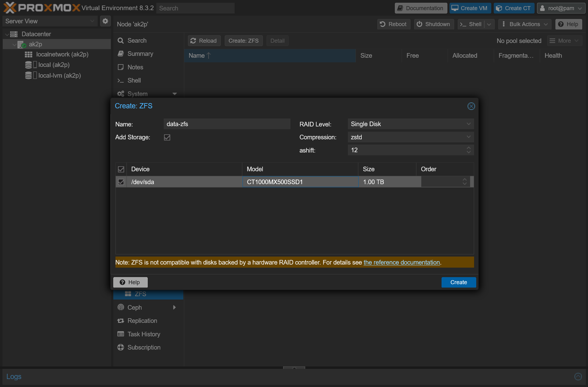This screenshot has width=588, height=387.
Task: Click the CT1000MX500SSD1 model cell
Action: 300,182
